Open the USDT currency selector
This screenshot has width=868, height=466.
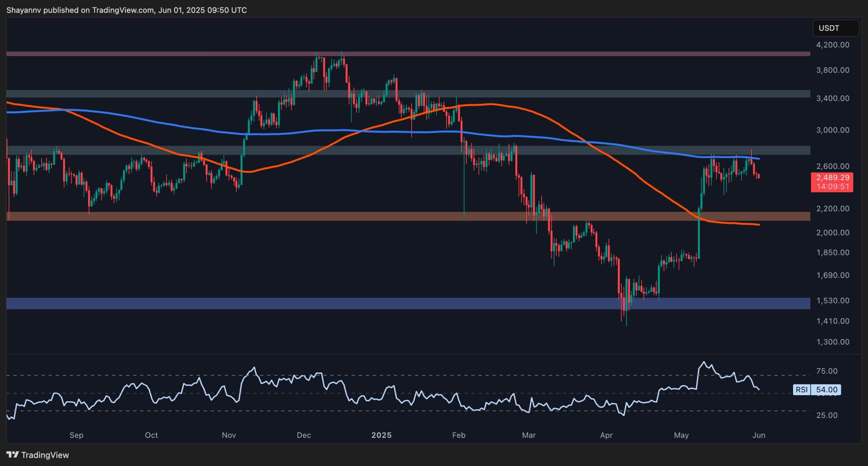pyautogui.click(x=836, y=28)
